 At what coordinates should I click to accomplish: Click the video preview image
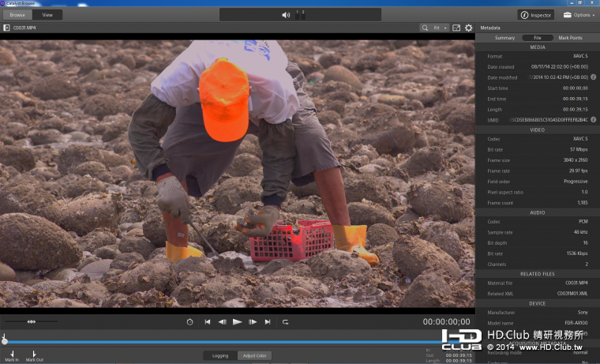point(238,174)
